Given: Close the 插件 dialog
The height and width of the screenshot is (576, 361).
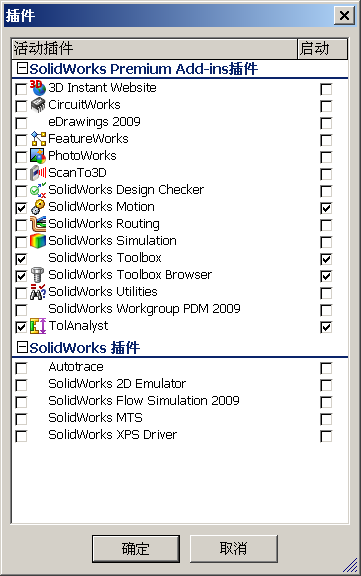Looking at the screenshot, I should (x=344, y=15).
